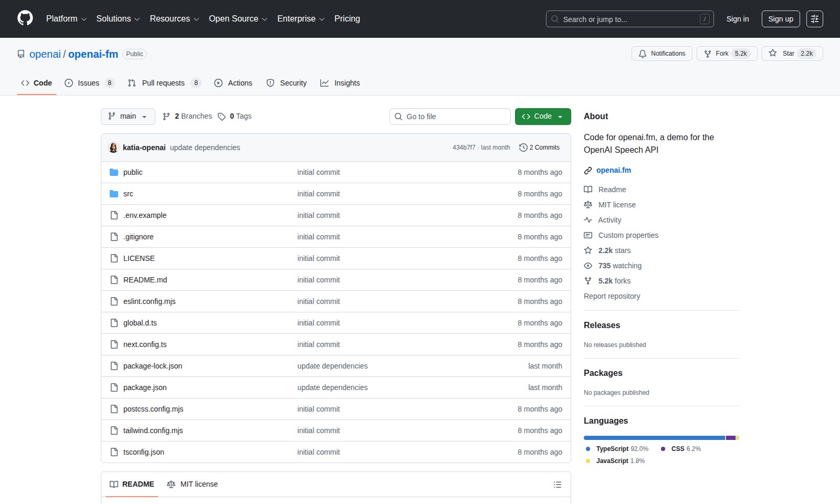Click the TypeScript 92.0% language link

[617, 449]
